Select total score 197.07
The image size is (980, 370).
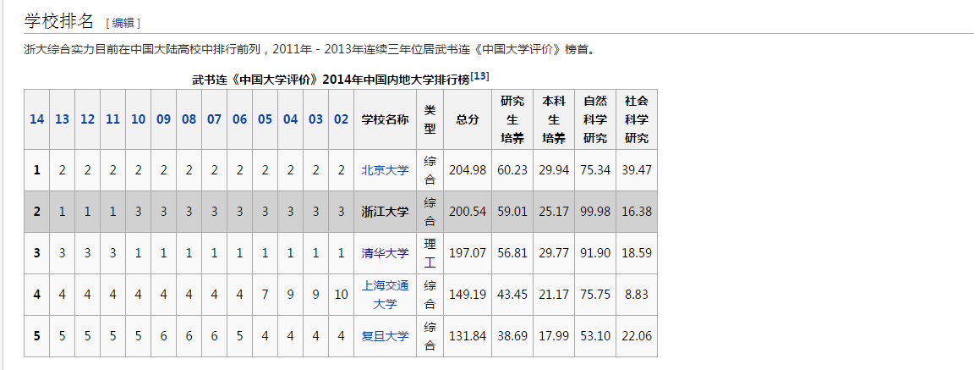pos(468,253)
